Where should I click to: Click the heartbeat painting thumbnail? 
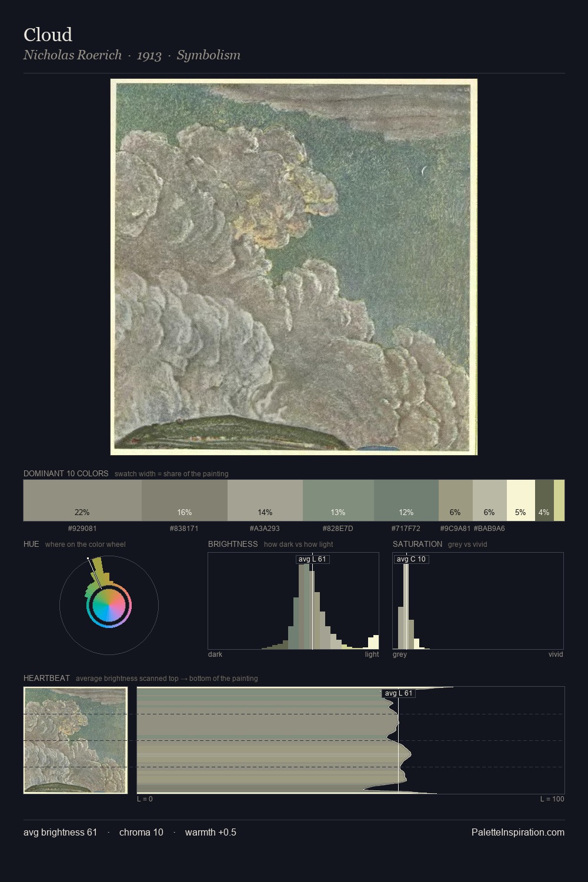[x=75, y=740]
